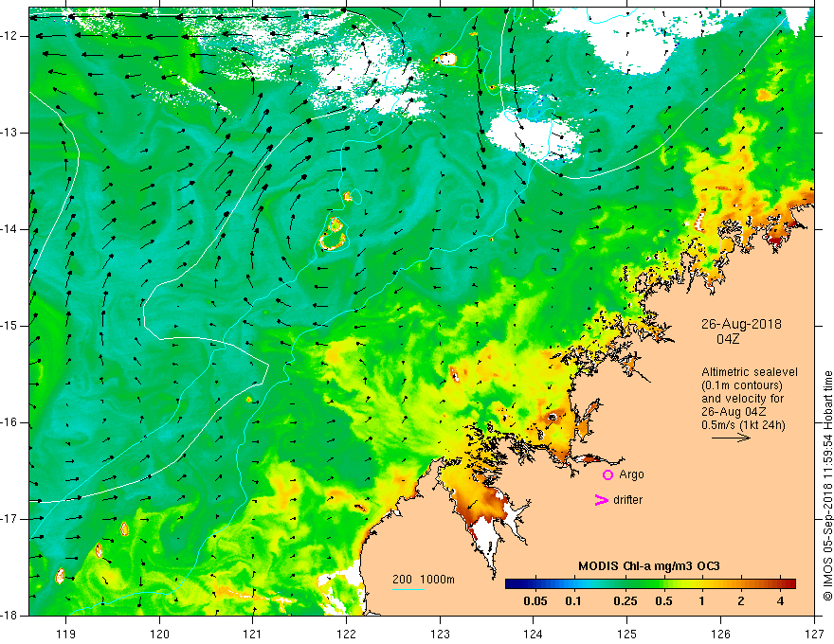This screenshot has width=834, height=644.
Task: Click the color bar value 0.1
Action: [x=572, y=601]
